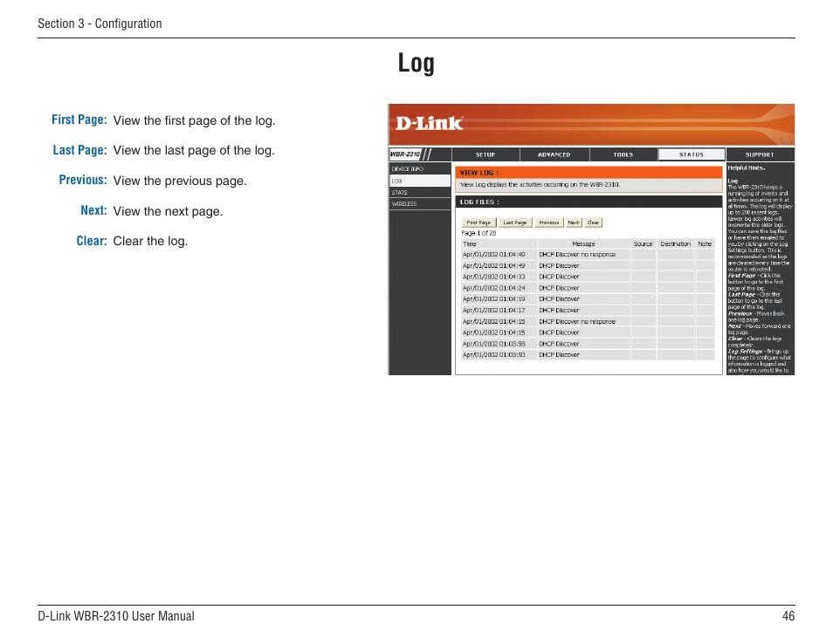The image size is (833, 644).
Task: Click the Message column header
Action: [583, 243]
